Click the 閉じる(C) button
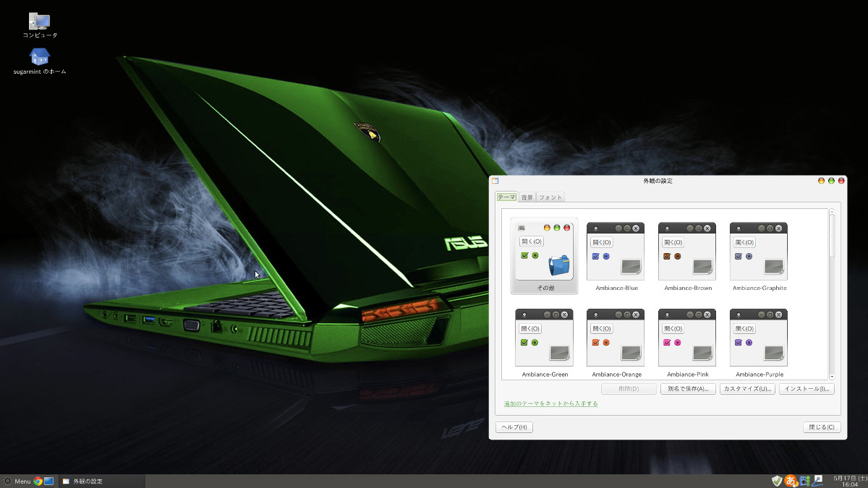 click(x=822, y=427)
